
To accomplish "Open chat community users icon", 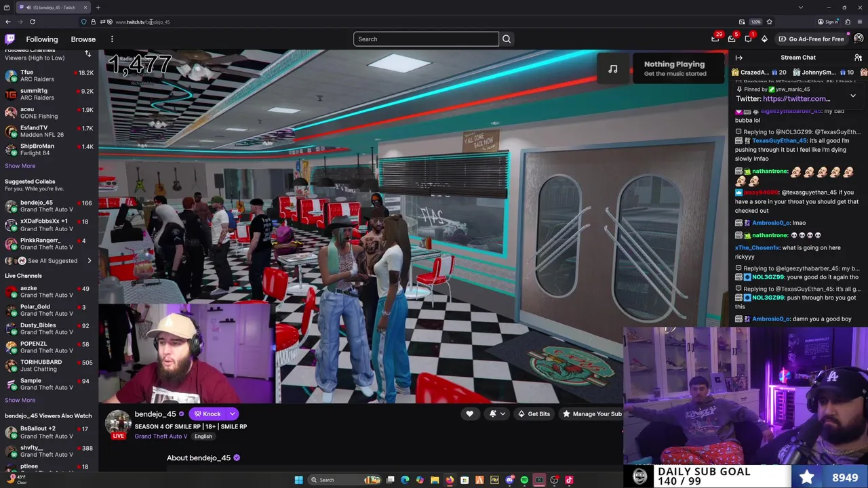I will click(858, 58).
